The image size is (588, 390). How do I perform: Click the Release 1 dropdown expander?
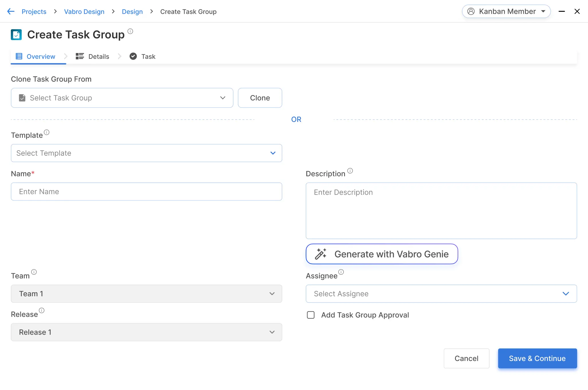pos(272,332)
